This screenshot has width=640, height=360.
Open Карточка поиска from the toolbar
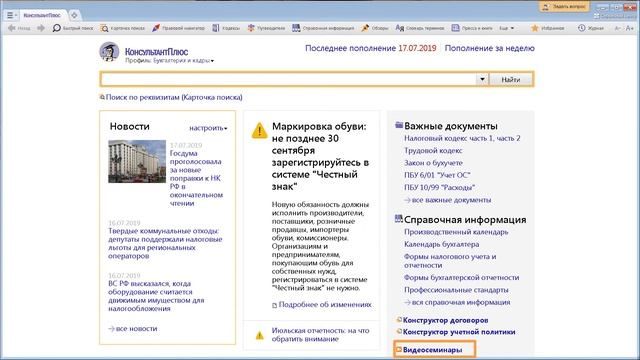(123, 28)
